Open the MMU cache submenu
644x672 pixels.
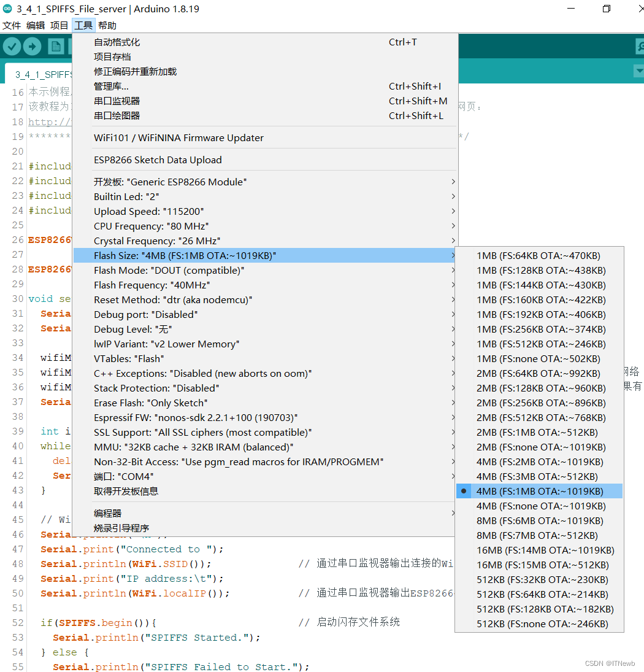[x=266, y=447]
